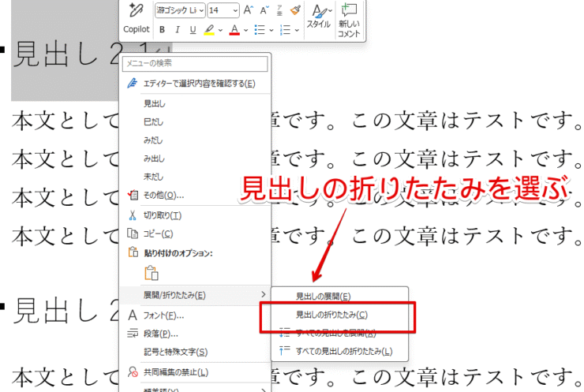Pick spelling suggestion 巳だし
Screen dimensions: 584x392
point(195,122)
